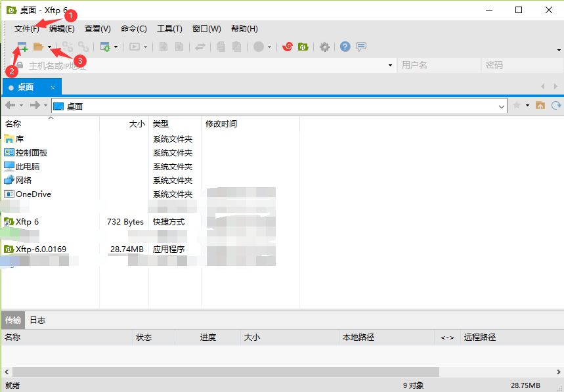Open the 帮助(H) menu
The height and width of the screenshot is (392, 564).
coord(244,29)
